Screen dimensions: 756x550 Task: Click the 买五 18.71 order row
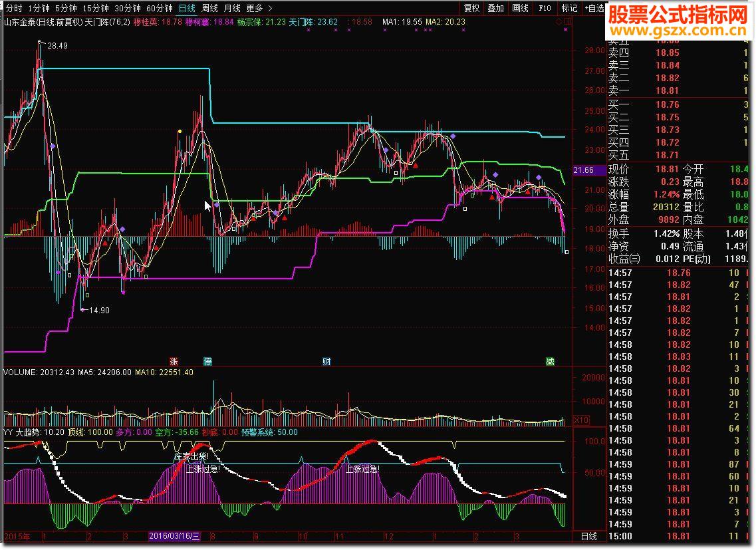tap(678, 155)
